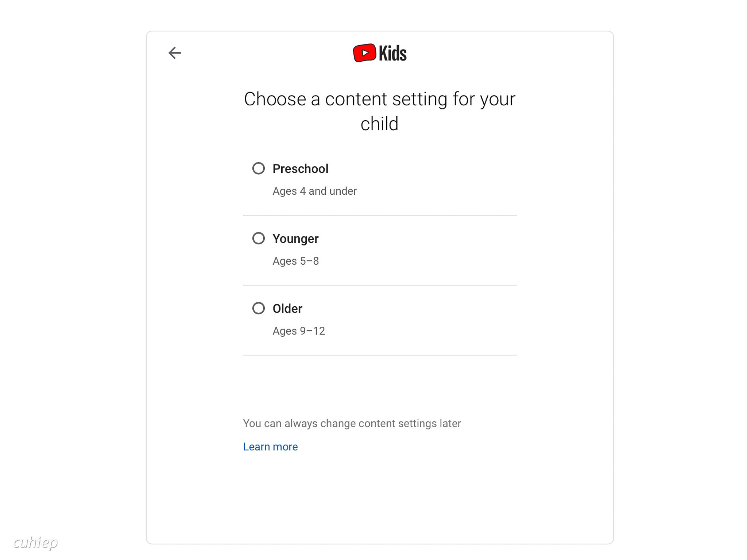Click 'Choose a content setting for your' heading line
Image resolution: width=747 pixels, height=560 pixels.
pyautogui.click(x=379, y=99)
